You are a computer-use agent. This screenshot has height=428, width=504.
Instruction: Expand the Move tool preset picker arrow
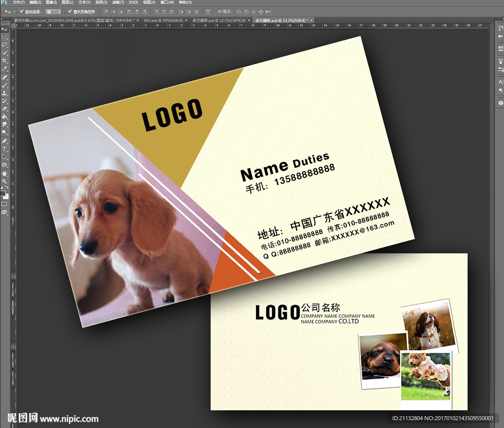click(14, 11)
